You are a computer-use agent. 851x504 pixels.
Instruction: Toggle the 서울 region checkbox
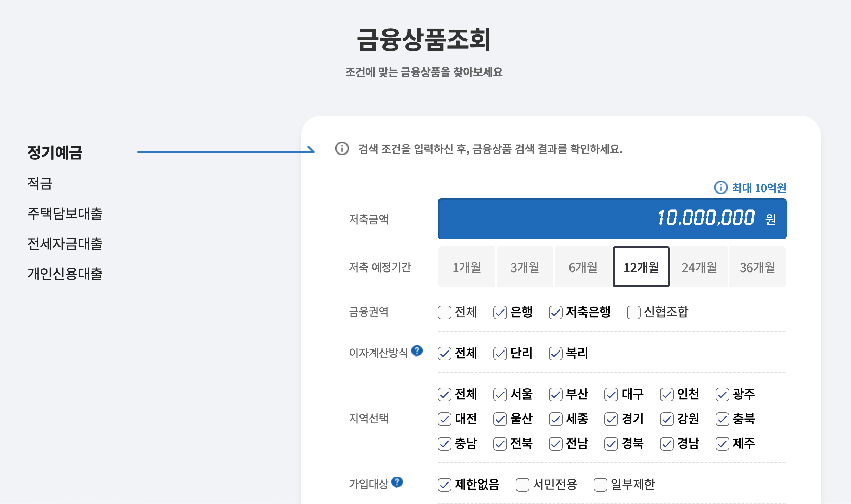tap(500, 395)
